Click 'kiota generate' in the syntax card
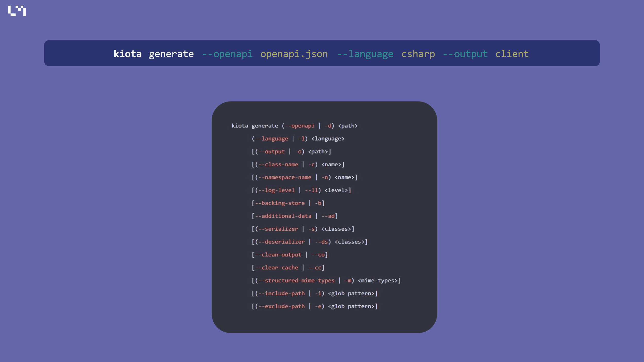The image size is (644, 362). pyautogui.click(x=255, y=126)
